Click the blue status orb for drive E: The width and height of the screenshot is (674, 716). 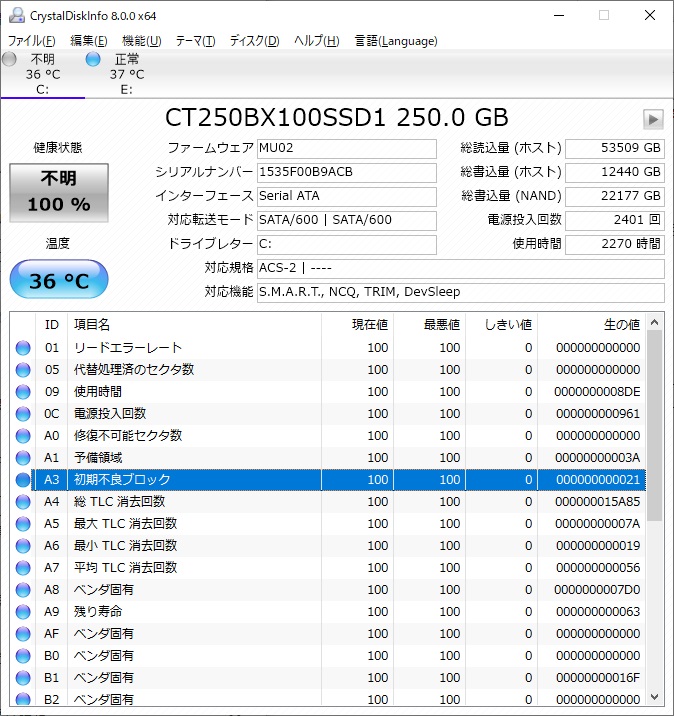tap(93, 59)
